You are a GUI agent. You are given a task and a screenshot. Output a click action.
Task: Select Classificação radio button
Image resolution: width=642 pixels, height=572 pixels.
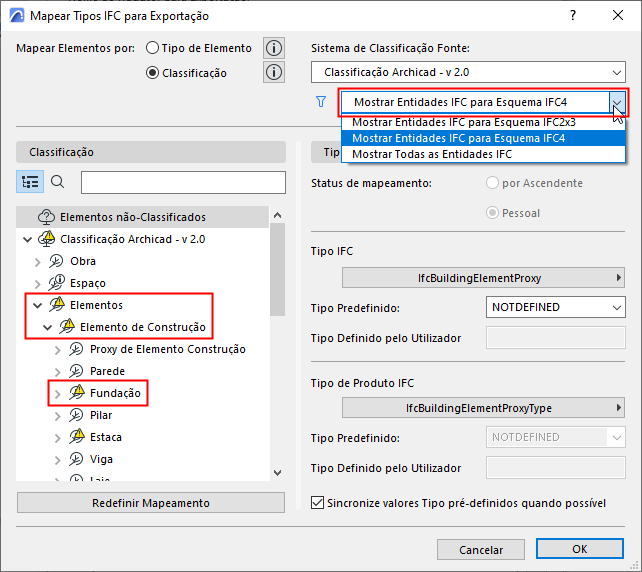click(152, 73)
